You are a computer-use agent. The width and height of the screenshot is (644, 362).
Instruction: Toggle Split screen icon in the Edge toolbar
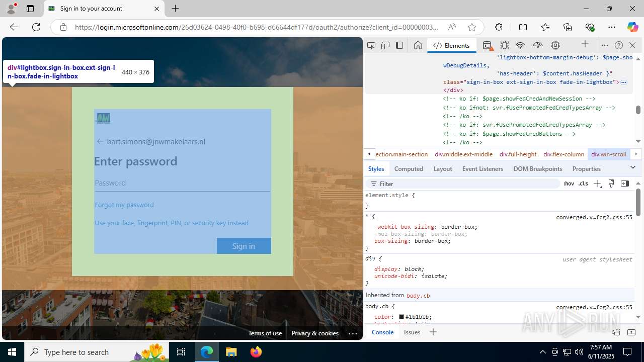point(523,27)
